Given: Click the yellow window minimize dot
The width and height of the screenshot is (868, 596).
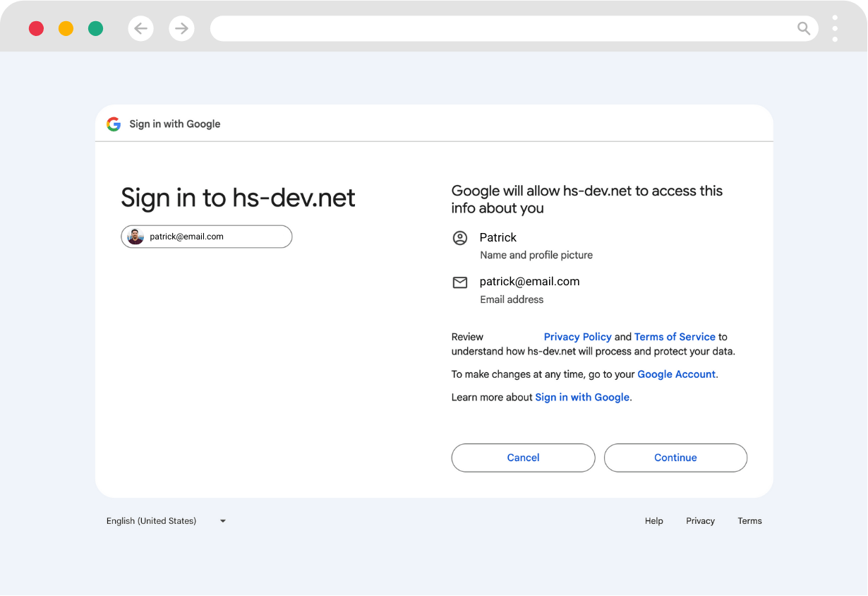Looking at the screenshot, I should tap(66, 28).
